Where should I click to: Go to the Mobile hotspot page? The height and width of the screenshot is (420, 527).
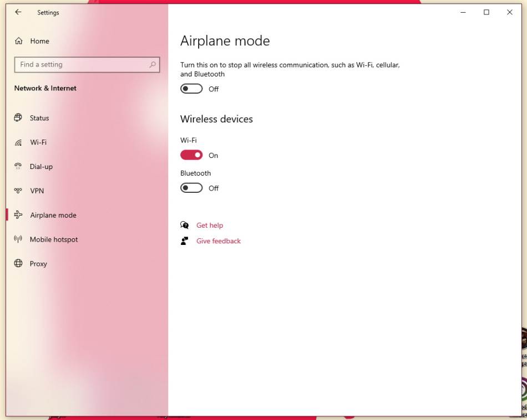(x=54, y=239)
